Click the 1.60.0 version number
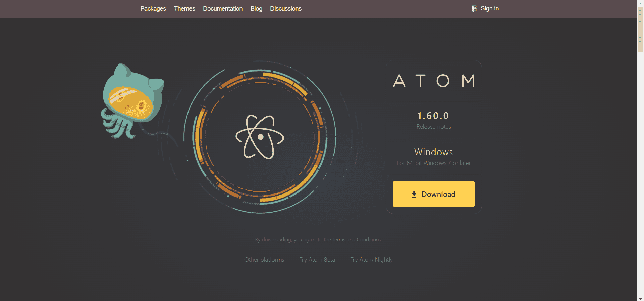The width and height of the screenshot is (644, 301). coord(433,116)
